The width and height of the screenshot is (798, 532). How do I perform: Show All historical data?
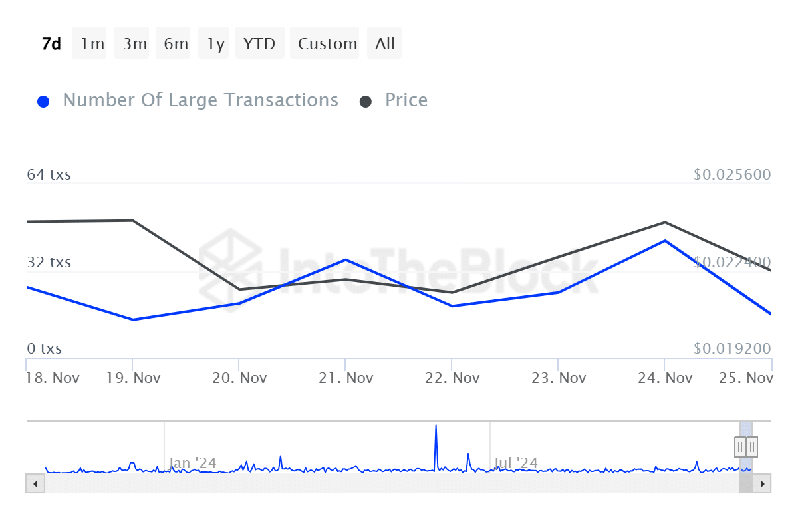point(384,43)
